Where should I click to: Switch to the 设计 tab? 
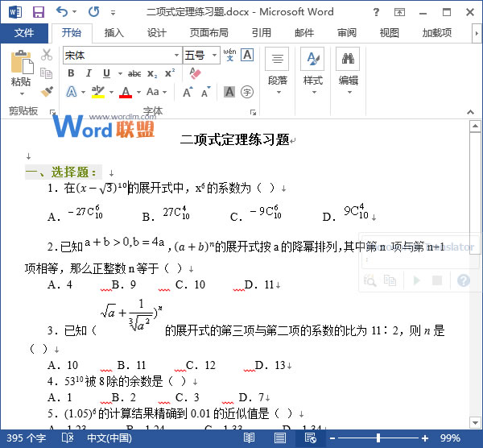click(156, 33)
